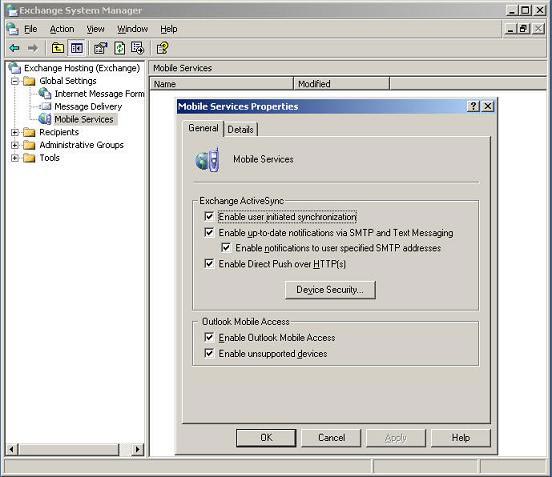The width and height of the screenshot is (552, 477).
Task: Collapse the Global Settings tree node
Action: tap(15, 81)
